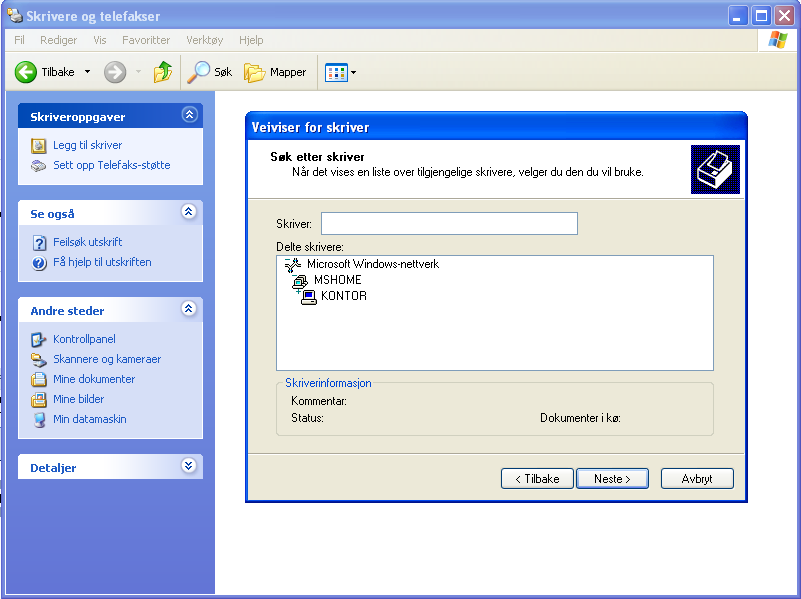Collapse the Andre steder panel
The height and width of the screenshot is (599, 801).
(x=189, y=308)
